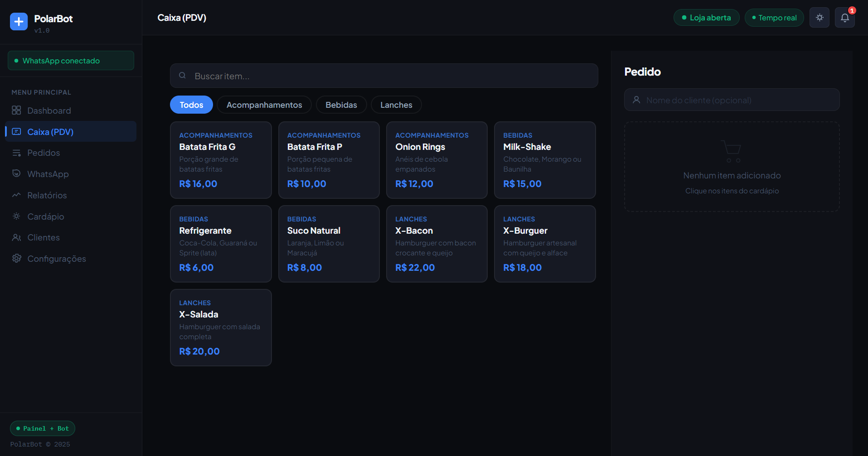This screenshot has width=868, height=456.
Task: Filter items by Acompanhamentos
Action: [264, 105]
